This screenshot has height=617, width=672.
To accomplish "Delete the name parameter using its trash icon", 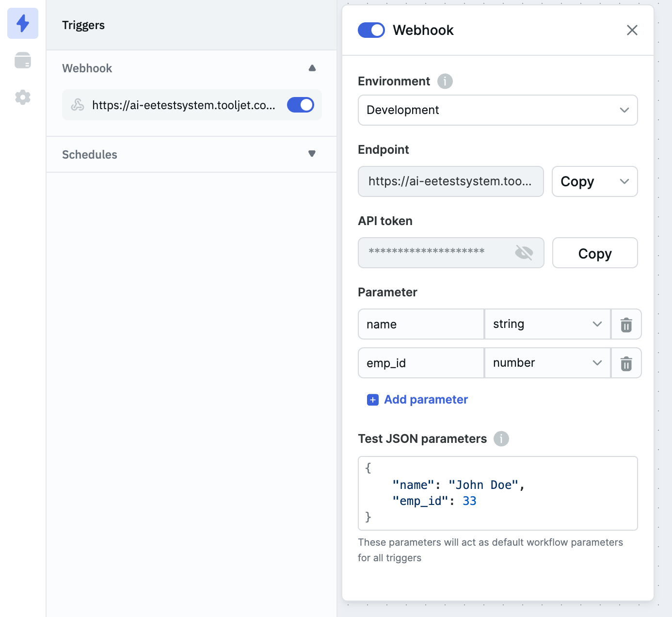I will [x=626, y=324].
